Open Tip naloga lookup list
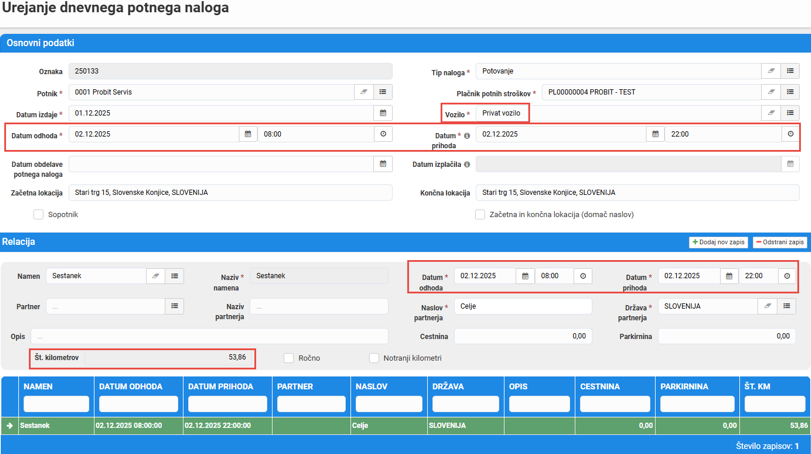The image size is (811, 454). [x=790, y=71]
